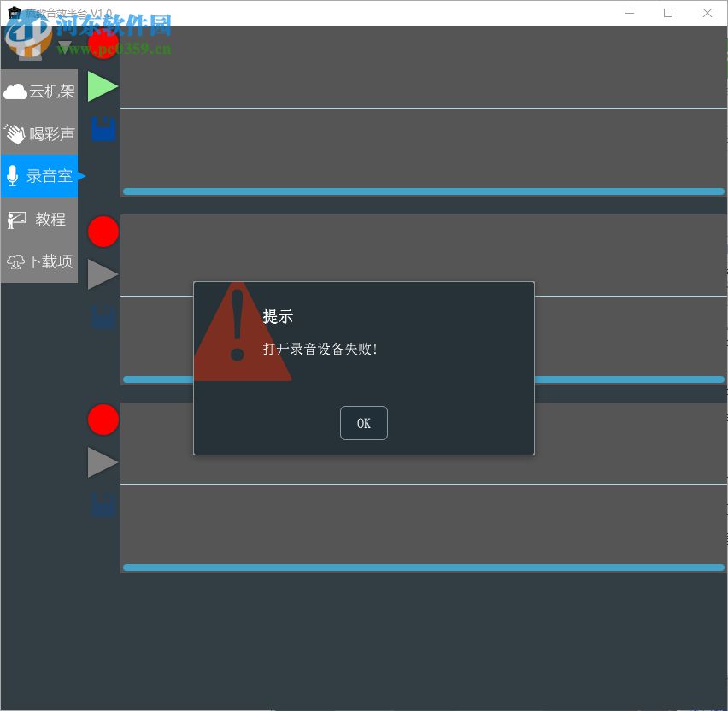Start recording on the third track

103,420
